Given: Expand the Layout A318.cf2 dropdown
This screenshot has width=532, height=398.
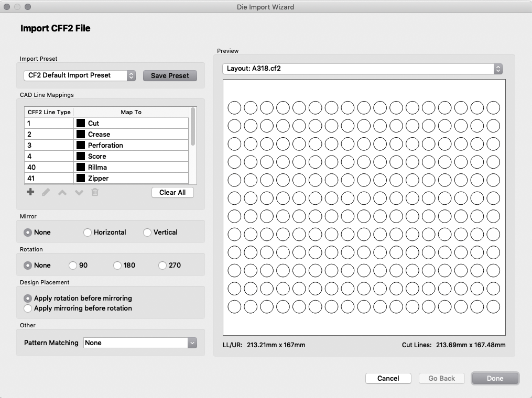Looking at the screenshot, I should point(362,69).
